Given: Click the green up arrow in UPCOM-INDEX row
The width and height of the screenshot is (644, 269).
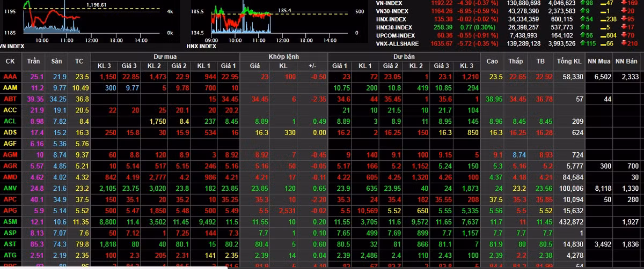Looking at the screenshot, I should (583, 35).
